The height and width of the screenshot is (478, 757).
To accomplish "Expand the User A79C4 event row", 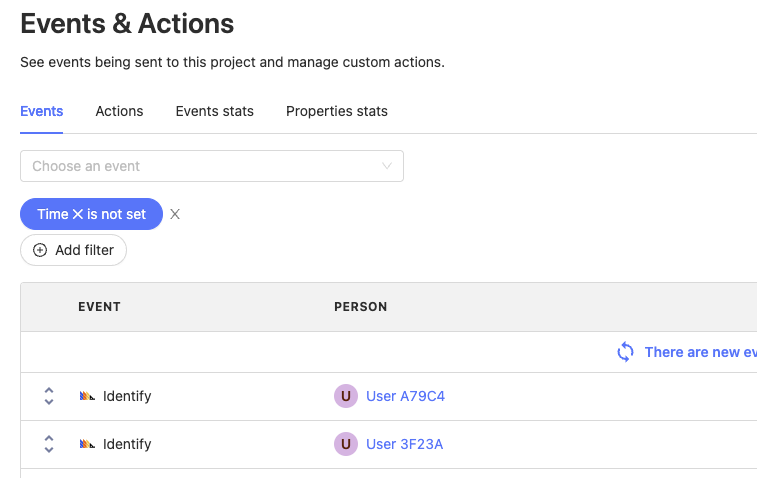I will click(49, 396).
